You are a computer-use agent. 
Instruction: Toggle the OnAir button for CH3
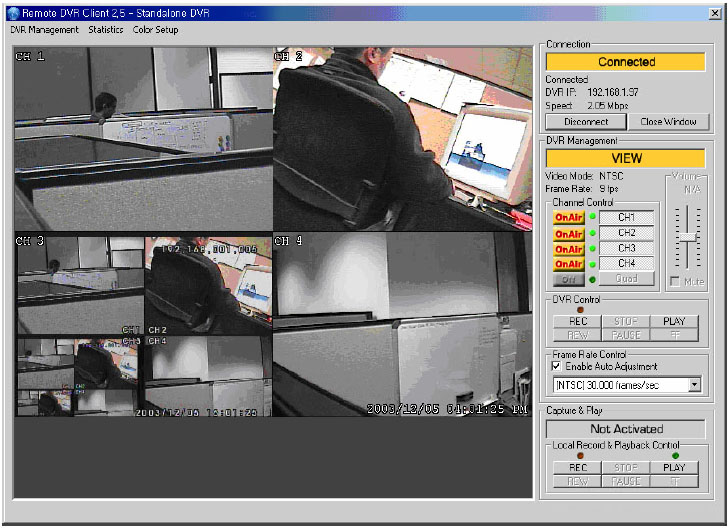point(569,248)
